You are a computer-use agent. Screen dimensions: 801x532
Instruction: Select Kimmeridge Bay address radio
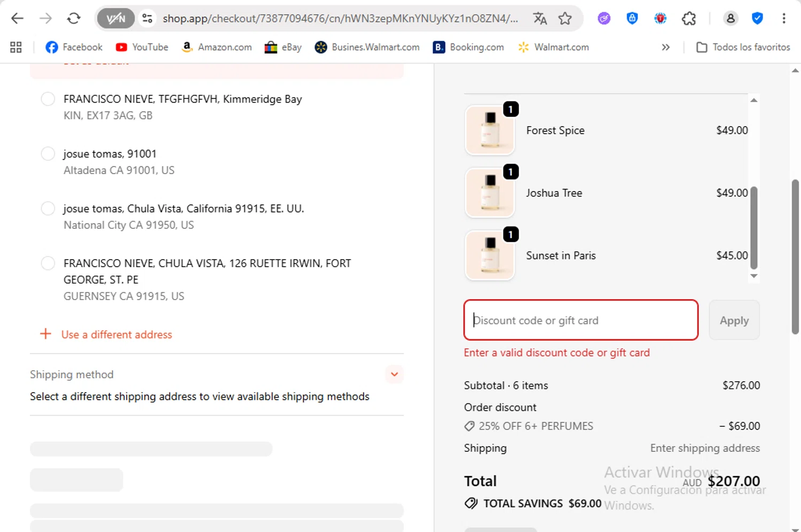(48, 99)
